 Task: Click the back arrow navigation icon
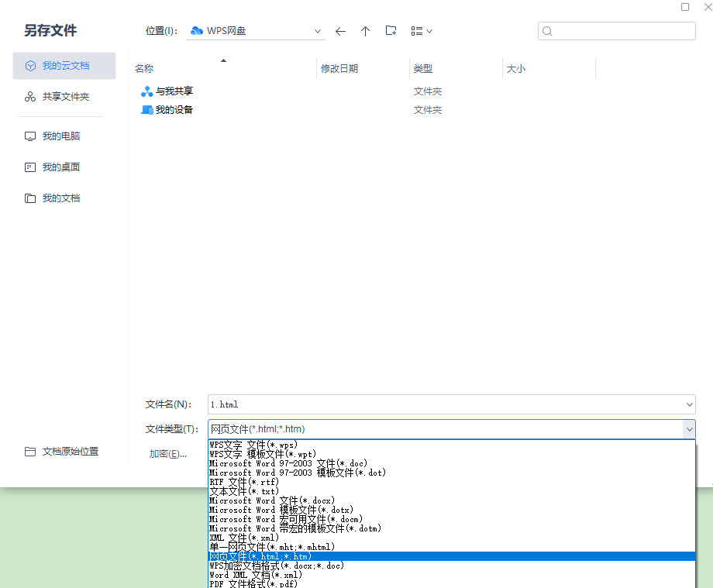(340, 31)
